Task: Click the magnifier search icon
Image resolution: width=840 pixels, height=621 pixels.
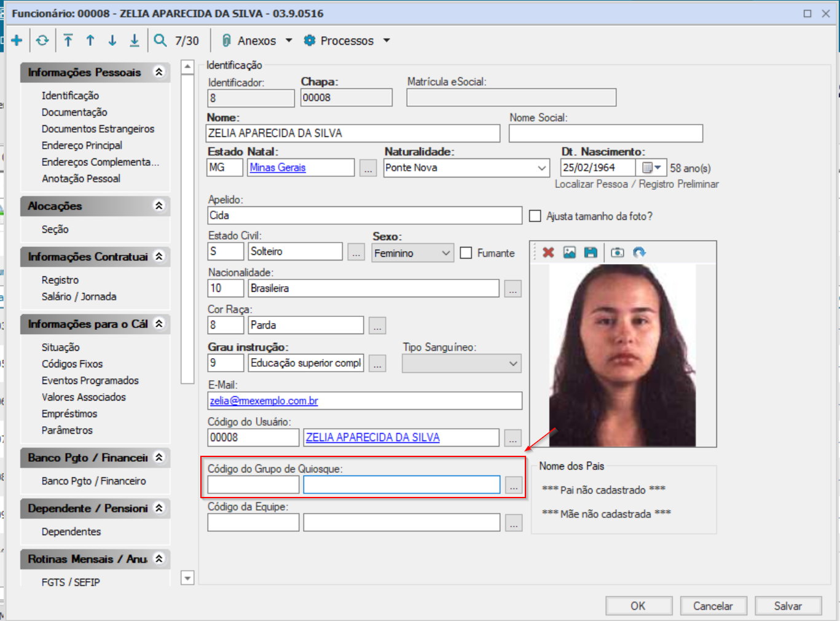Action: pyautogui.click(x=160, y=41)
